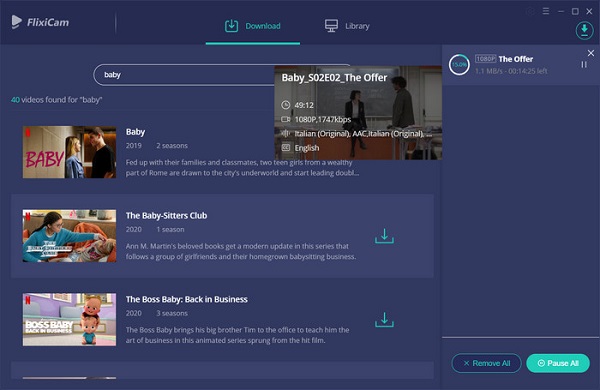The height and width of the screenshot is (390, 600).
Task: Open the hamburger menu icon
Action: click(x=546, y=11)
